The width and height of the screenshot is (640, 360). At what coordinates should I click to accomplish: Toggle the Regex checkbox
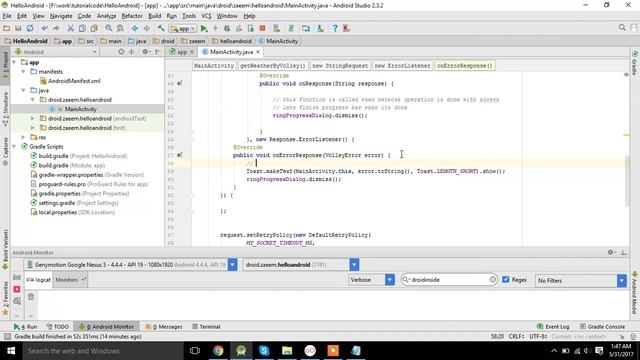(x=506, y=280)
